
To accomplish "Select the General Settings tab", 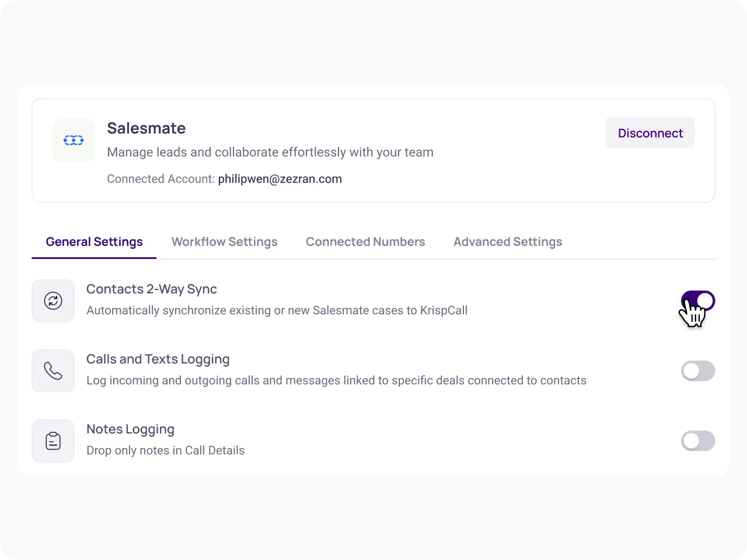I will tap(94, 242).
